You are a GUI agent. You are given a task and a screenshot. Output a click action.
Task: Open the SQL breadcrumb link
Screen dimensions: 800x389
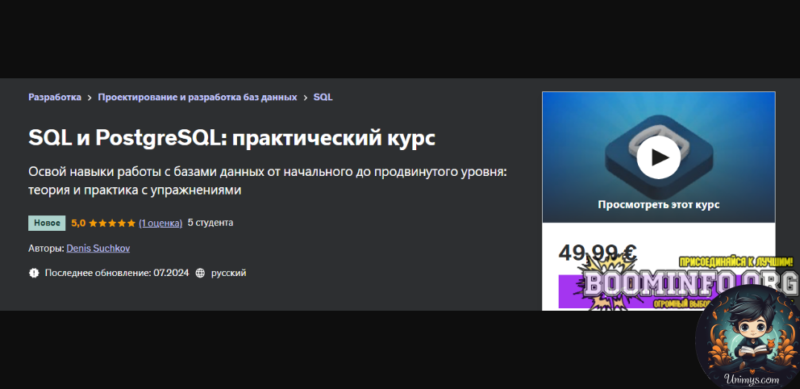323,97
